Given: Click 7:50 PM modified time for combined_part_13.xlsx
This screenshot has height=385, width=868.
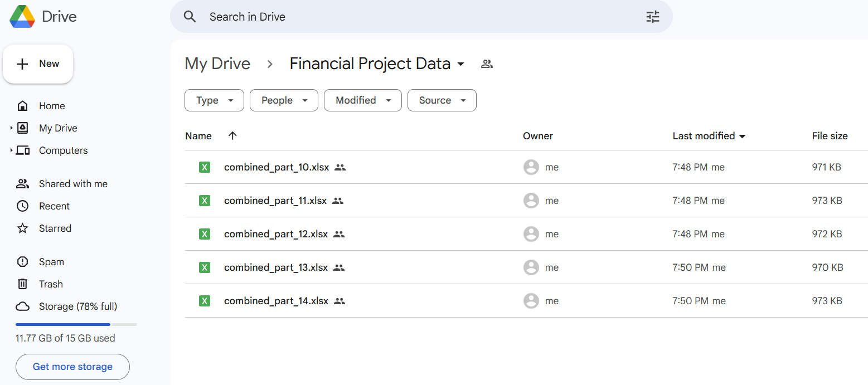Looking at the screenshot, I should (x=691, y=267).
